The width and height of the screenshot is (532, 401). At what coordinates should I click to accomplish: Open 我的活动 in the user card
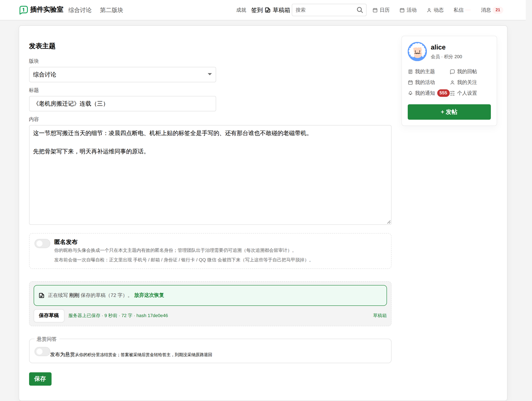point(421,82)
